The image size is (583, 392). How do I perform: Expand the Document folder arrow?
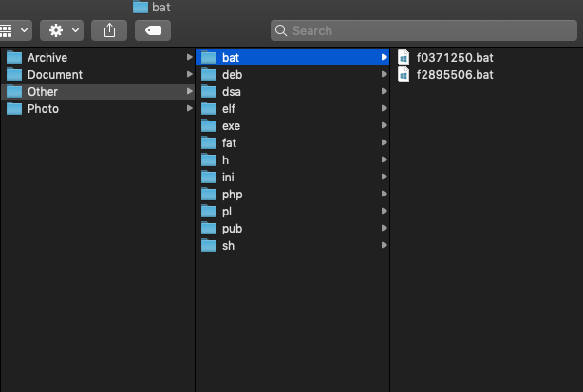tap(190, 74)
